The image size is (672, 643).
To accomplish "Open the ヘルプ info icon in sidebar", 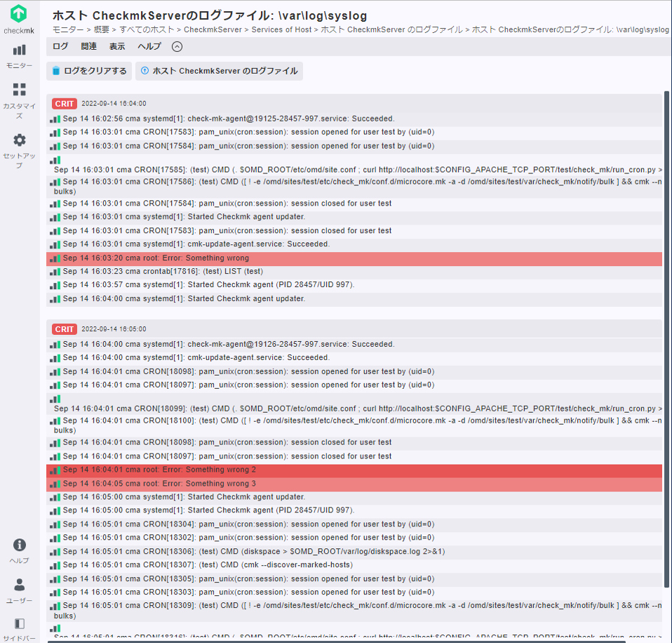I will click(x=19, y=545).
